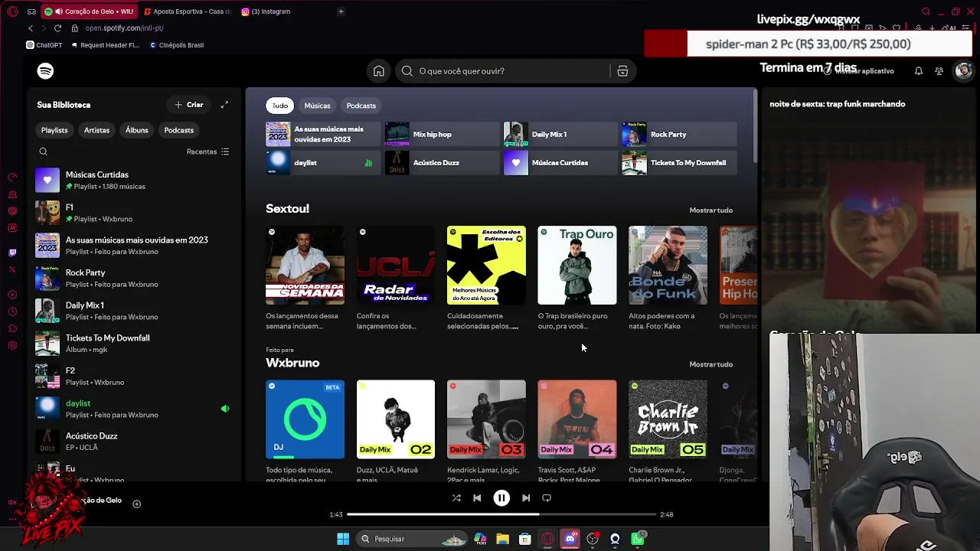Open the Daily Mix 03 card
This screenshot has height=551, width=980.
486,431
